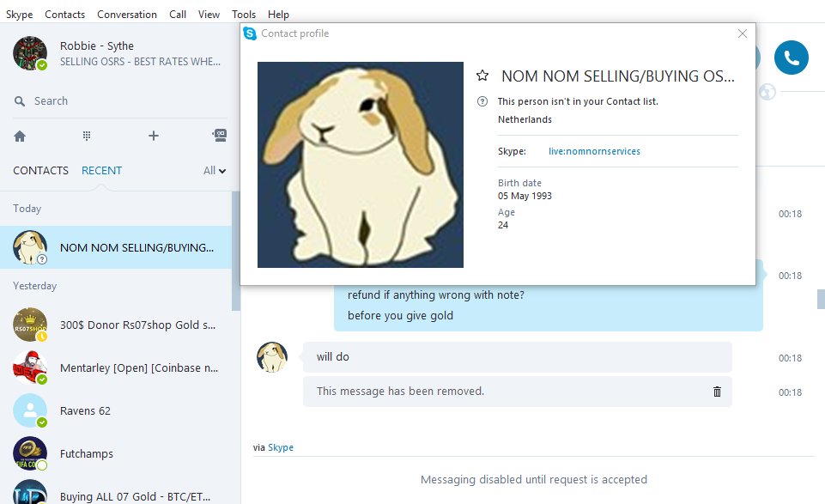This screenshot has width=825, height=504.
Task: Select NOM NOM SELLING/BUYING conversation
Action: (116, 247)
